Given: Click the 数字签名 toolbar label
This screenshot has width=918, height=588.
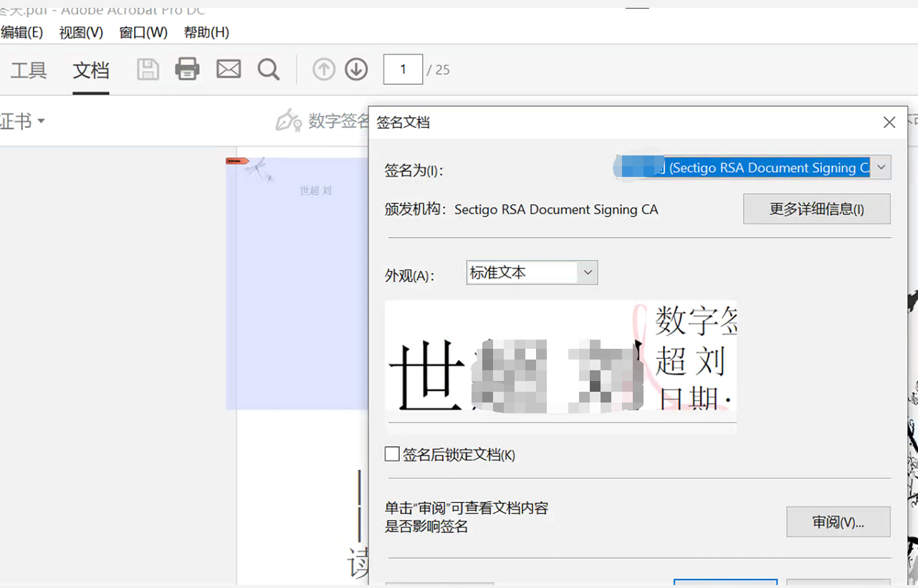Looking at the screenshot, I should tap(338, 120).
